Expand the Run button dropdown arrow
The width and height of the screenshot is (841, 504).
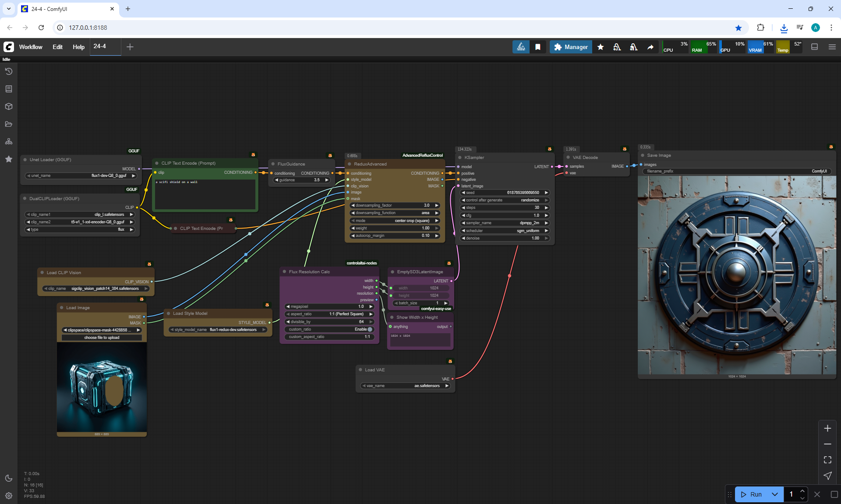point(774,494)
